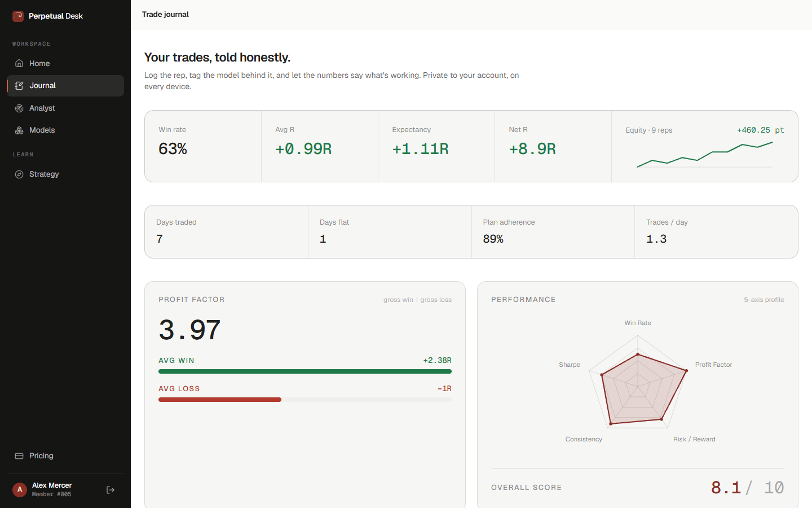812x508 pixels.
Task: Click the Win rate 63% value
Action: [x=173, y=149]
